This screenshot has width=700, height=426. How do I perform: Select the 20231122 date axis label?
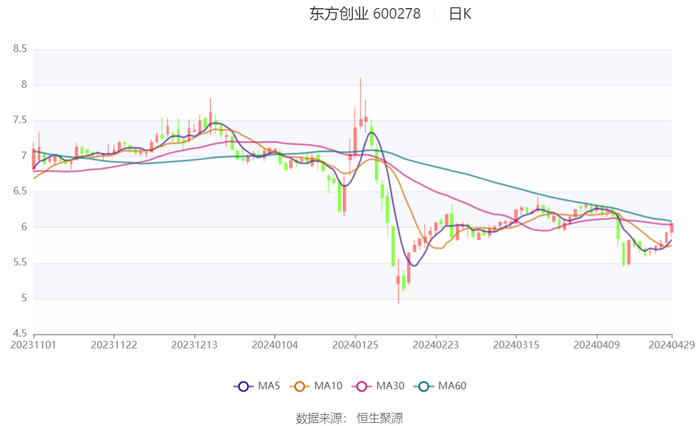pos(115,344)
